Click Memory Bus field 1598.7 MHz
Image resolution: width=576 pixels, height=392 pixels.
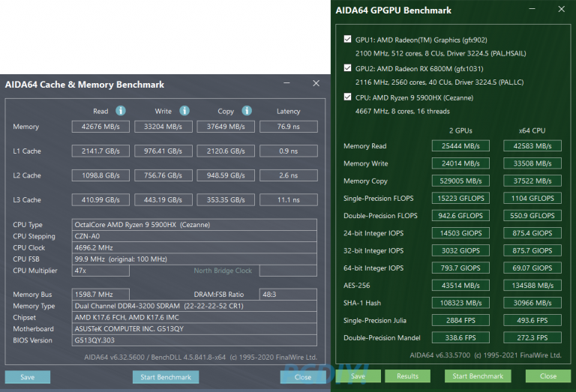pyautogui.click(x=100, y=295)
